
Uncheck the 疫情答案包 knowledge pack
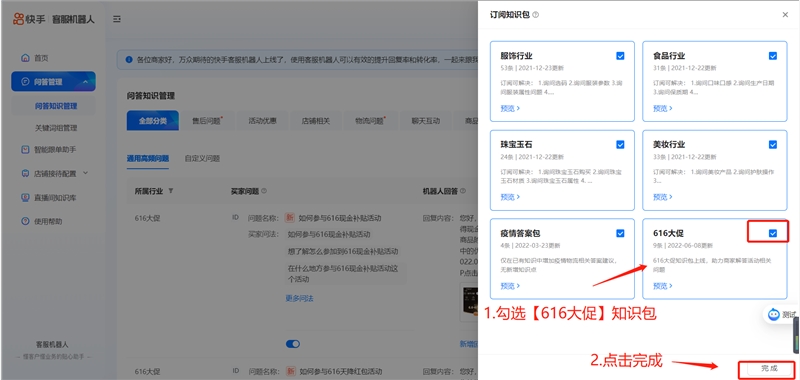[x=620, y=233]
